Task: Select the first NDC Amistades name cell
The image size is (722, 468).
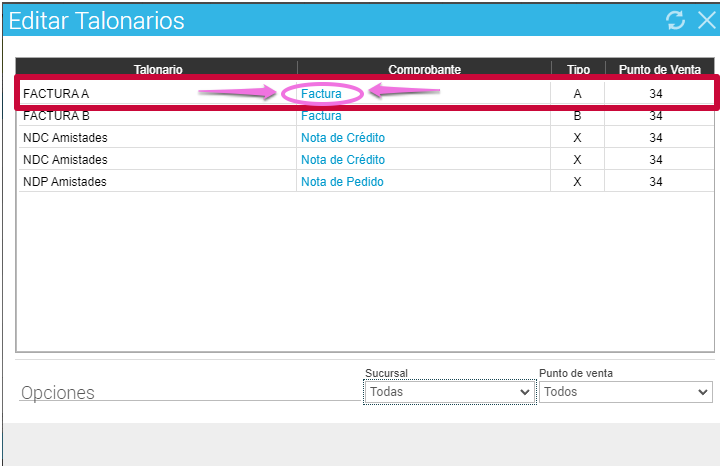Action: [65, 138]
